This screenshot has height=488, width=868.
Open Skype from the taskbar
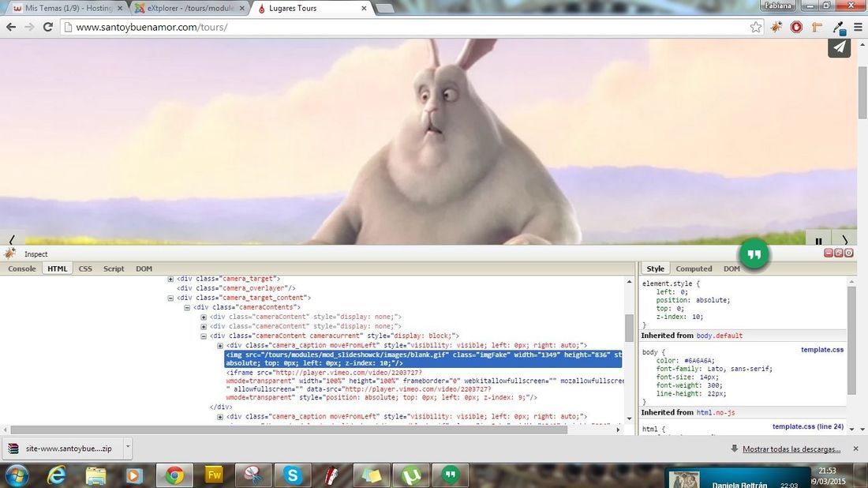[x=293, y=475]
